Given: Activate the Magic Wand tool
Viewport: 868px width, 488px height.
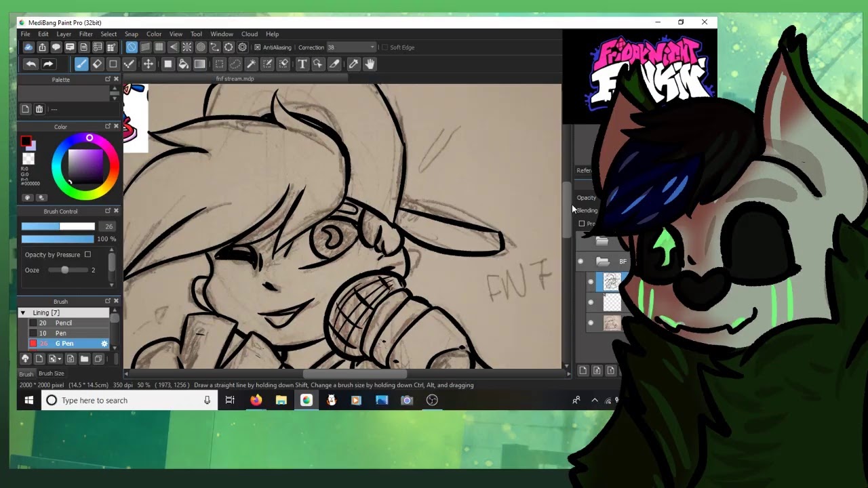Looking at the screenshot, I should click(x=252, y=64).
